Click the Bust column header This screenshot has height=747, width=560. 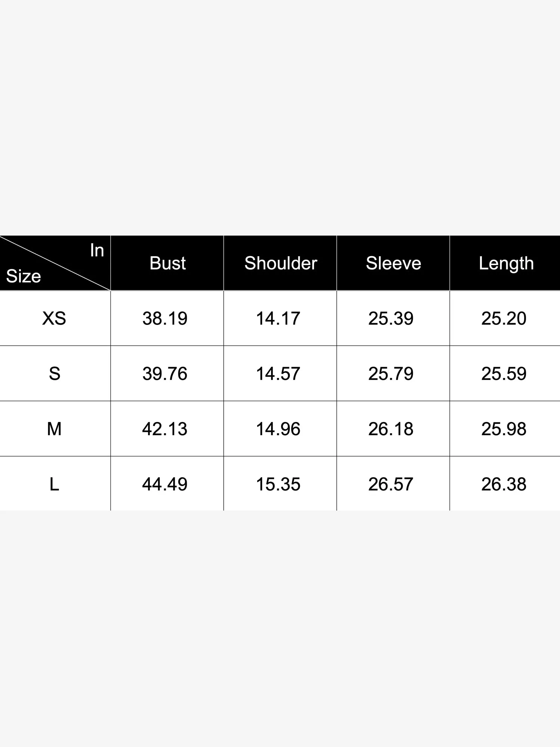click(168, 263)
